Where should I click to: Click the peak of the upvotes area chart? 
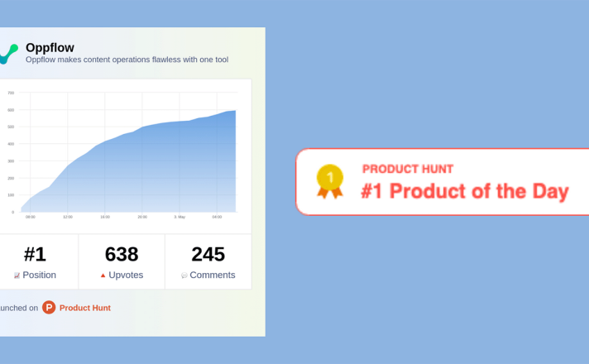coord(235,111)
